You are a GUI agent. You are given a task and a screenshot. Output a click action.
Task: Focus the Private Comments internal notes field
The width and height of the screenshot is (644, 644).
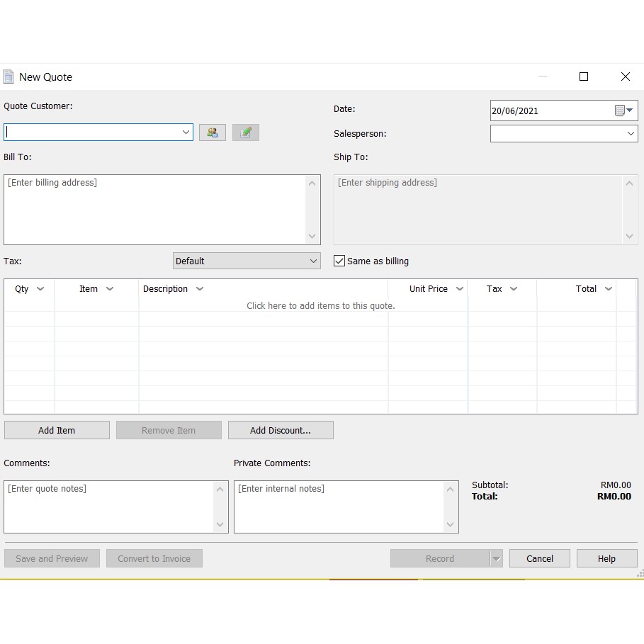tap(339, 507)
